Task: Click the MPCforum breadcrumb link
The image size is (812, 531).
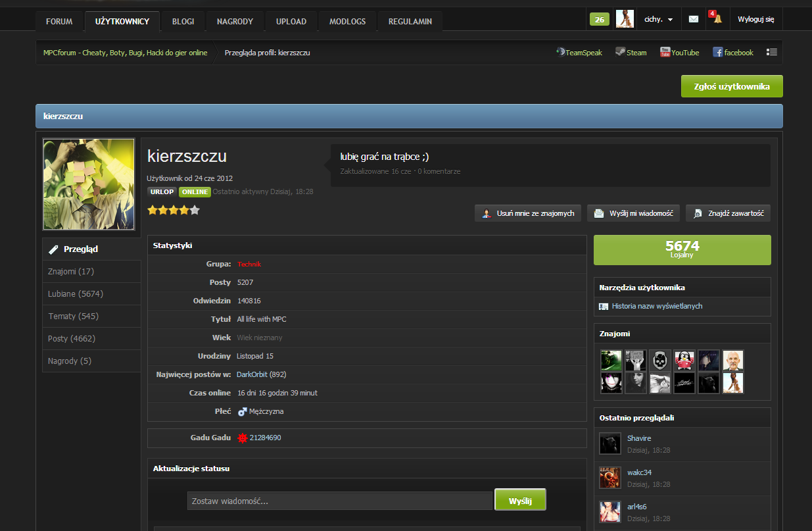Action: (125, 53)
